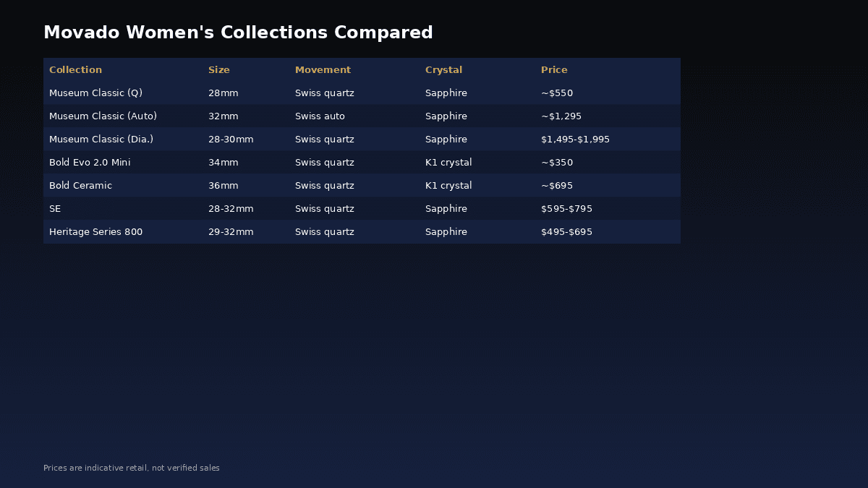
Task: Click 'K1 crystal' in the Bold Evo 2.0 Mini row
Action: [448, 163]
